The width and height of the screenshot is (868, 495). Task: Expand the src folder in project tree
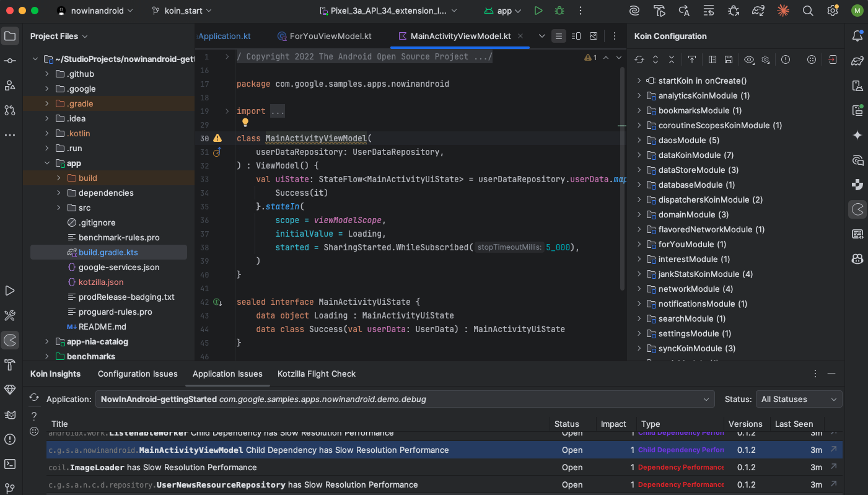click(x=58, y=208)
